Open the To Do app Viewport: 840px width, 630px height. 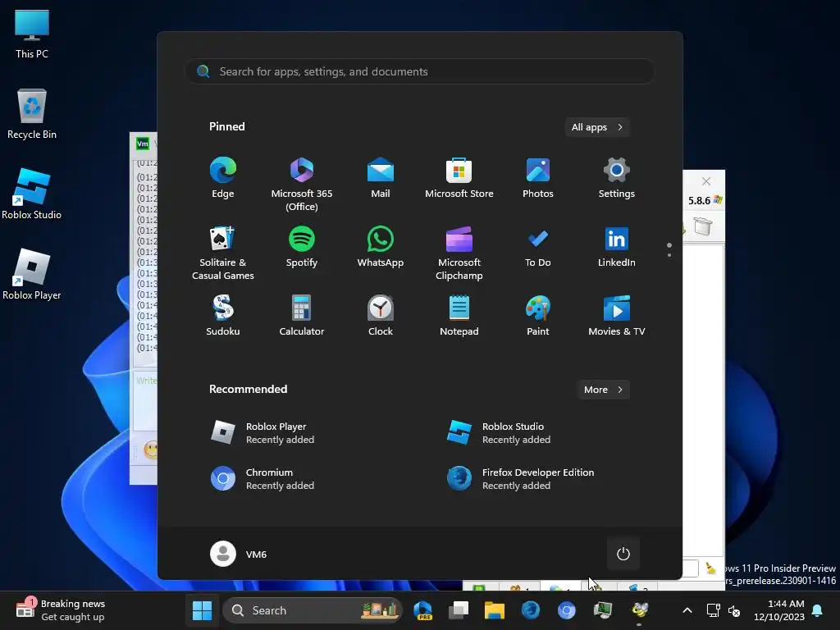pos(538,247)
